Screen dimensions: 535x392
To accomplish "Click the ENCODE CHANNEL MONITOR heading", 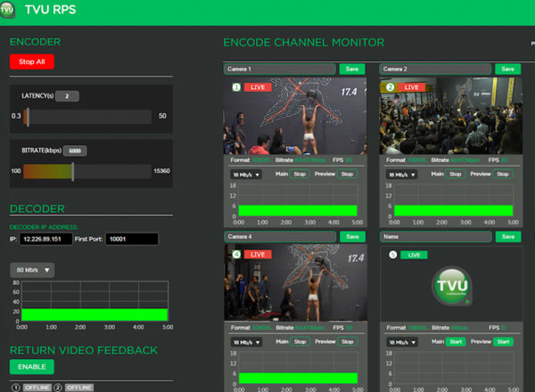I will click(x=304, y=43).
